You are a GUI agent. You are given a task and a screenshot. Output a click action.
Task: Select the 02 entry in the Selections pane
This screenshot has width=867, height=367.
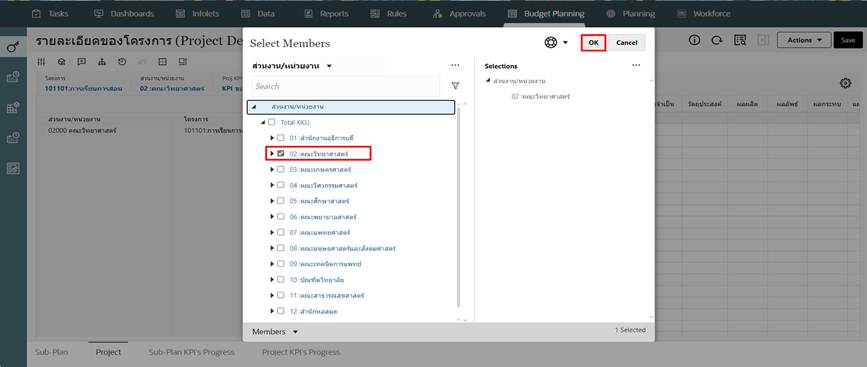tap(541, 97)
